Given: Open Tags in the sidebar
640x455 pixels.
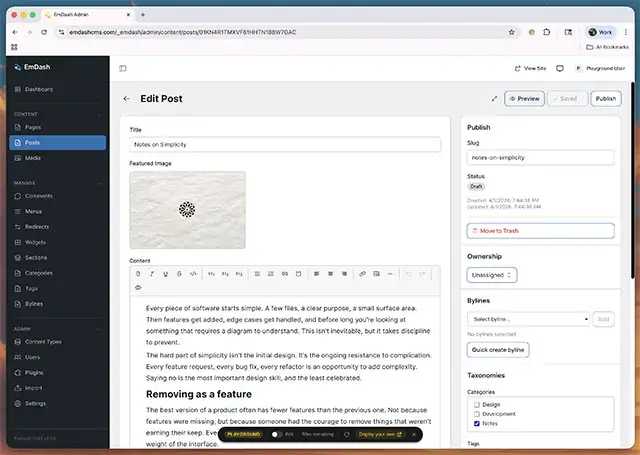Looking at the screenshot, I should 58,289.
